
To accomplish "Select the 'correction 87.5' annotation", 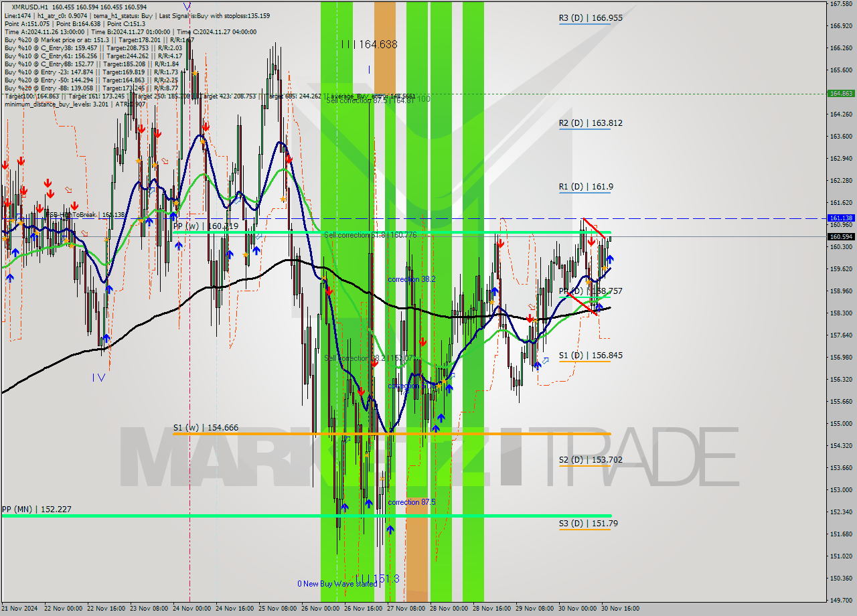I will 412,502.
